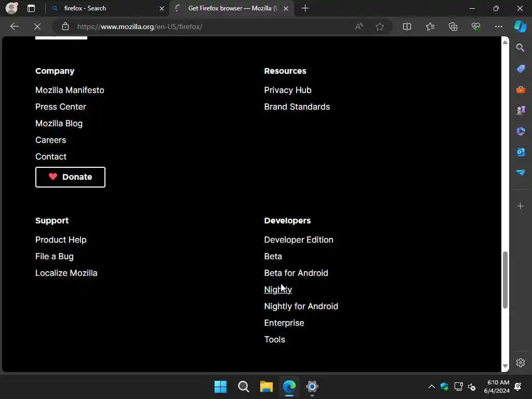Open the Press Center link
Screen dimensions: 532x399
[61, 107]
